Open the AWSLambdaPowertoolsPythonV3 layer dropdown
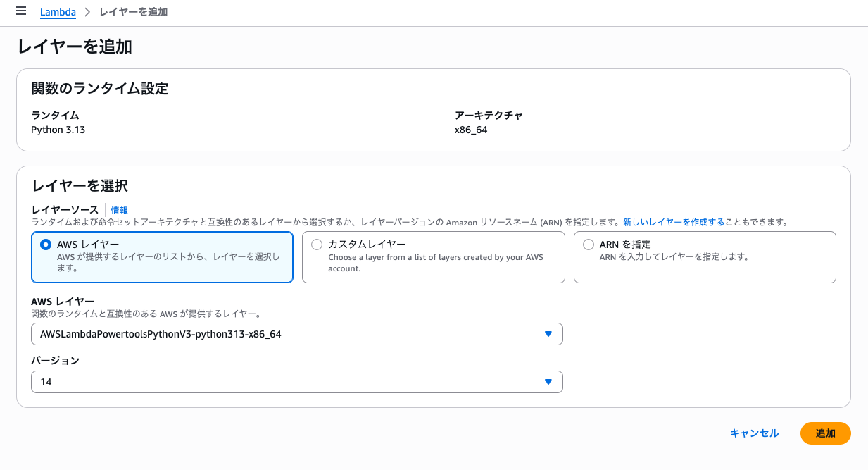Viewport: 868px width, 470px height. tap(296, 333)
